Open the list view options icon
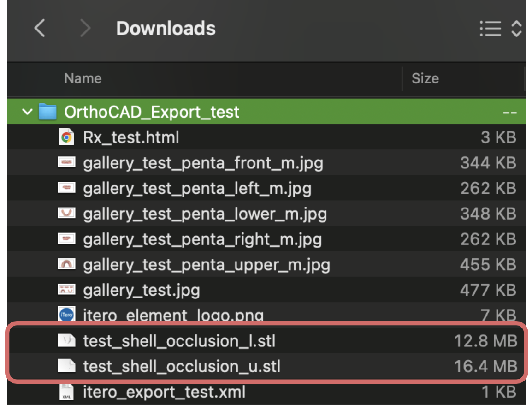This screenshot has width=532, height=405. tap(490, 29)
